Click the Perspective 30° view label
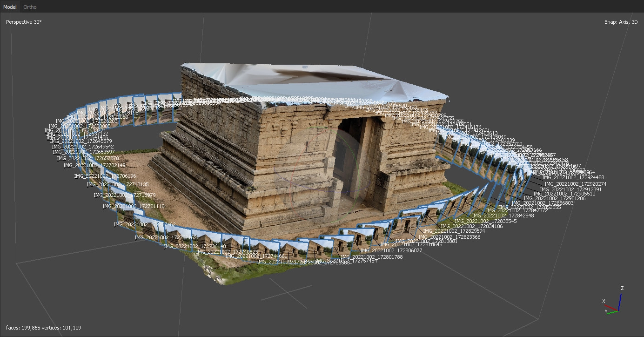The image size is (644, 337). click(x=24, y=22)
